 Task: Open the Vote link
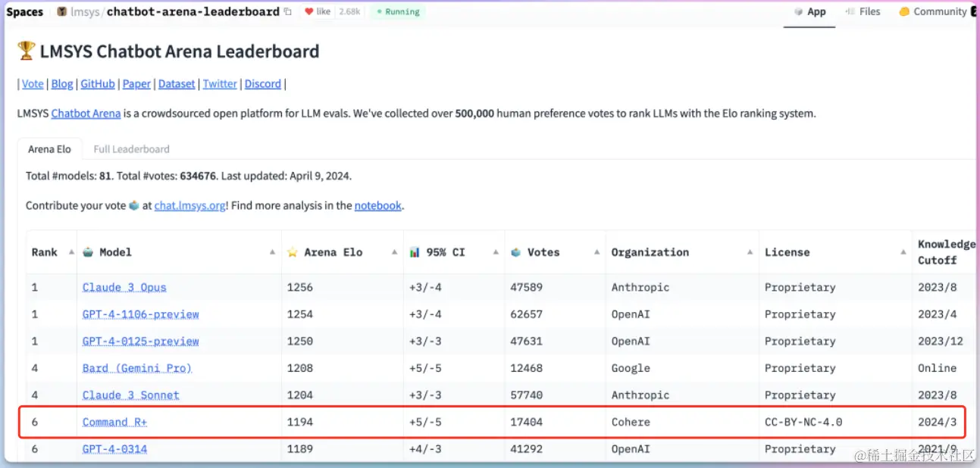tap(33, 84)
